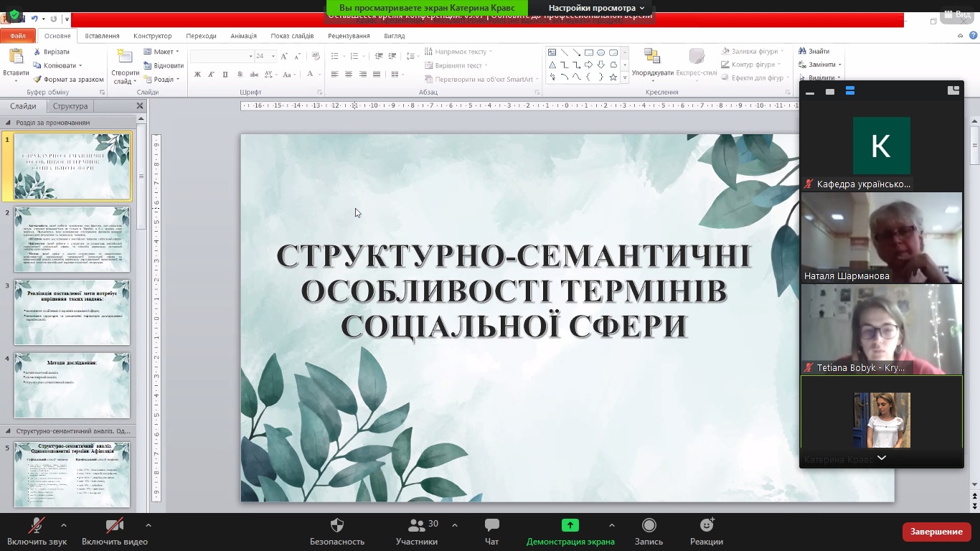
Task: Center text in Абзац group
Action: pyautogui.click(x=349, y=75)
